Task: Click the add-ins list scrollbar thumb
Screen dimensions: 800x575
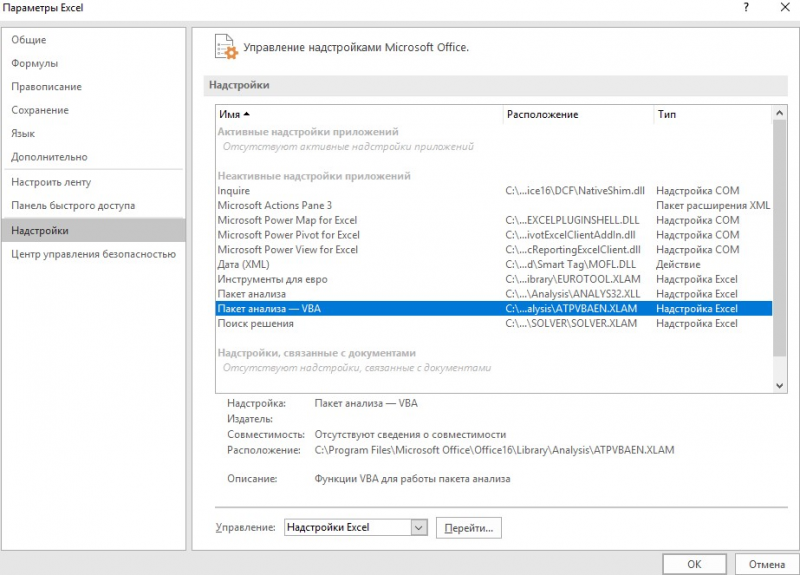Action: click(x=779, y=238)
